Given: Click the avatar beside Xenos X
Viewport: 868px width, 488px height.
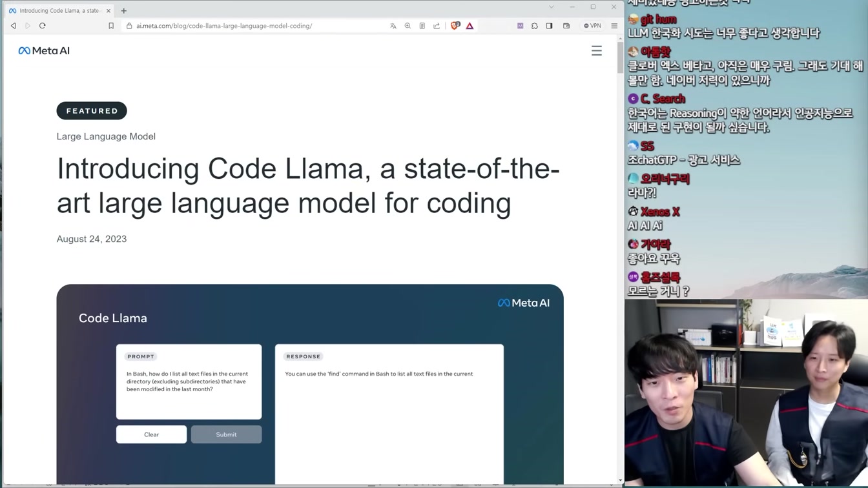Looking at the screenshot, I should tap(633, 212).
